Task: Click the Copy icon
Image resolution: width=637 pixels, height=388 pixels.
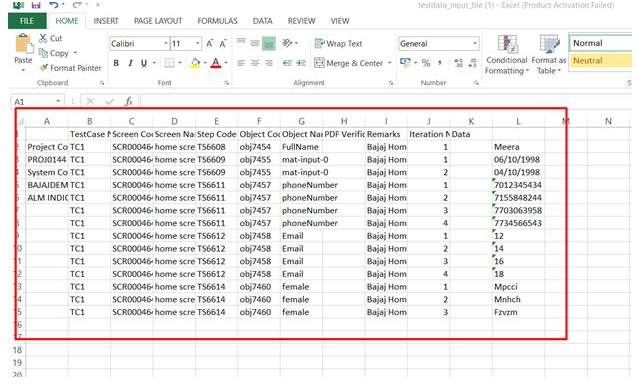Action: tap(43, 53)
